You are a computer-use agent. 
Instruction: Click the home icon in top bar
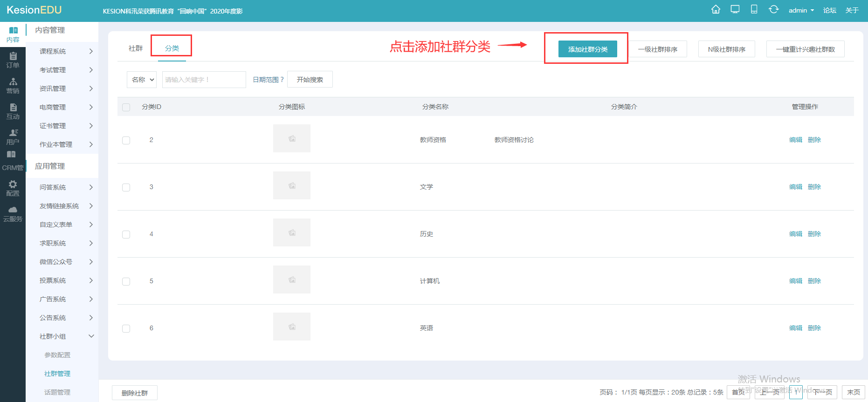tap(716, 10)
